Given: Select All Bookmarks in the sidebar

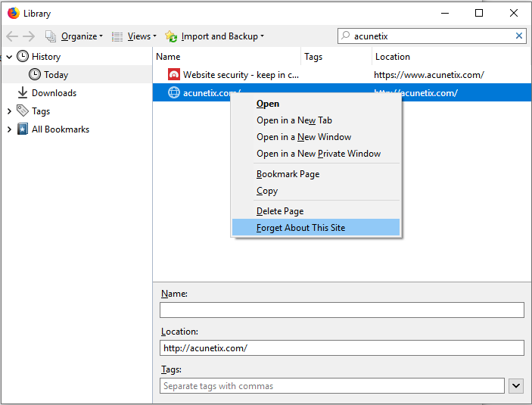Looking at the screenshot, I should point(61,129).
